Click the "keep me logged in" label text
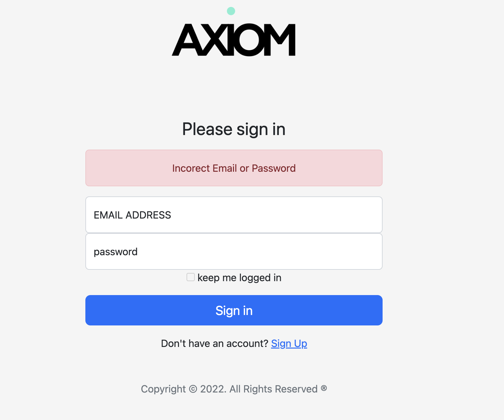The height and width of the screenshot is (420, 504). (239, 278)
